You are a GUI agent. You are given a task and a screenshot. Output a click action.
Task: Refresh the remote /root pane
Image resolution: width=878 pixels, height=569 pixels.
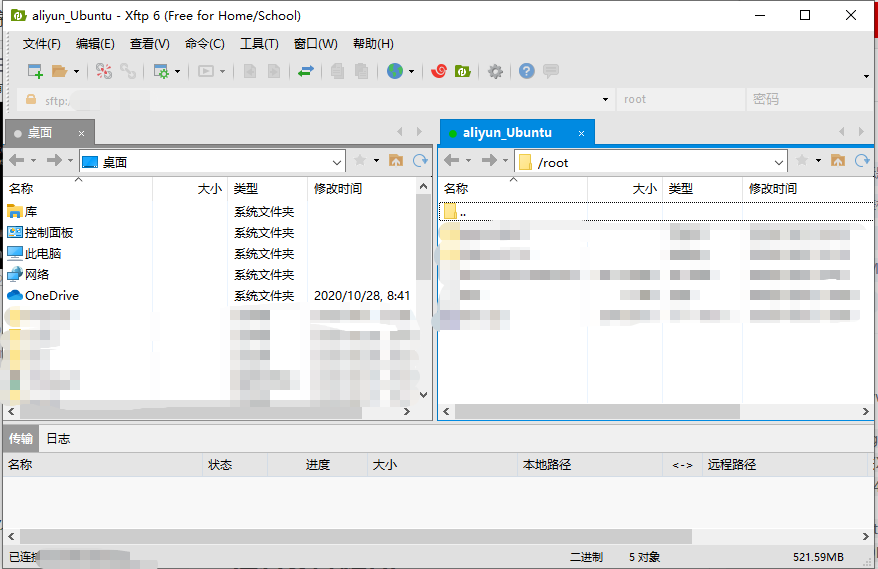tap(862, 161)
